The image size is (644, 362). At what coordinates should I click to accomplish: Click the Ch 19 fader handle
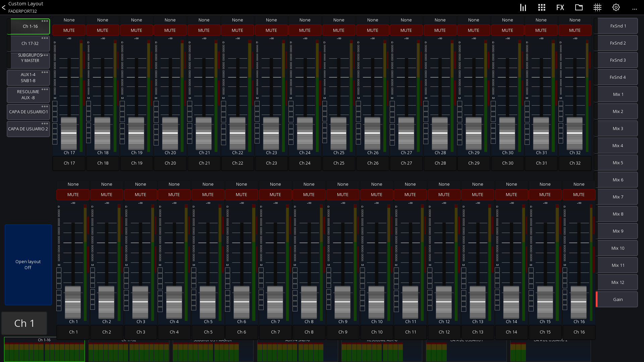[137, 133]
